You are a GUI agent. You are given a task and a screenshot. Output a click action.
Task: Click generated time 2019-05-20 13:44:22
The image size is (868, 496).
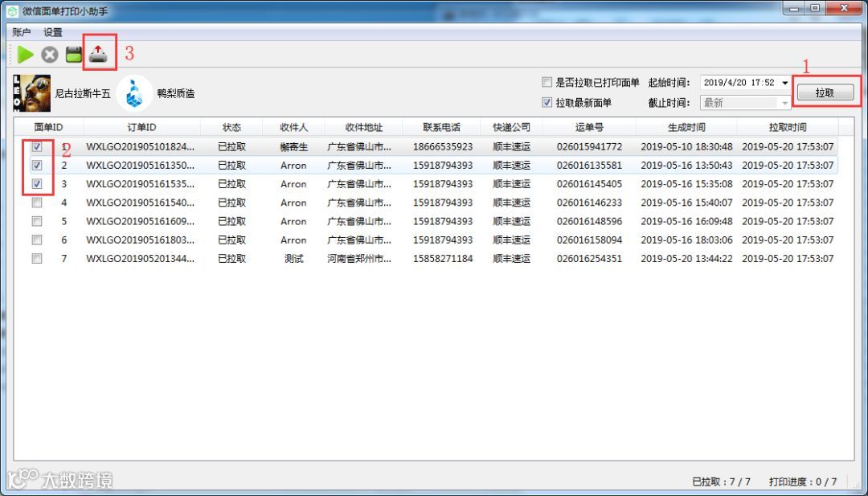coord(686,259)
